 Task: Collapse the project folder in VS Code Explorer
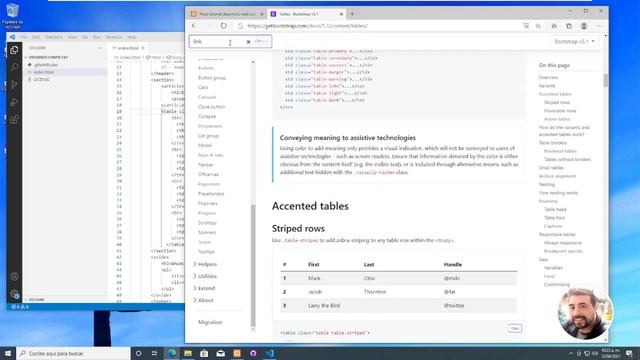48,57
